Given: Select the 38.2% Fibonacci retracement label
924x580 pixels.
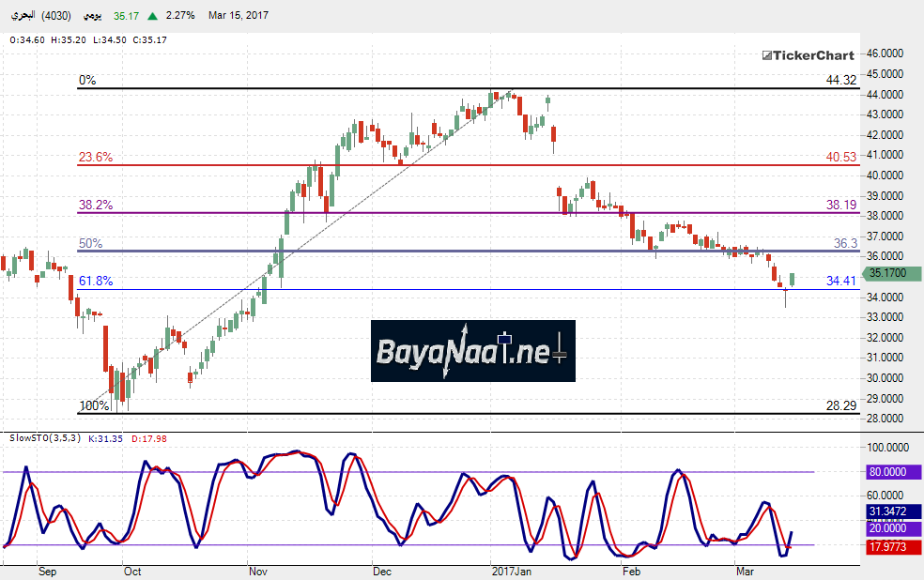Looking at the screenshot, I should pos(96,204).
